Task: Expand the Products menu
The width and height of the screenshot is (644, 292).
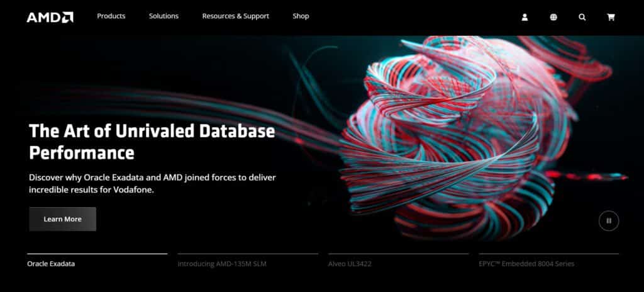Action: point(111,16)
